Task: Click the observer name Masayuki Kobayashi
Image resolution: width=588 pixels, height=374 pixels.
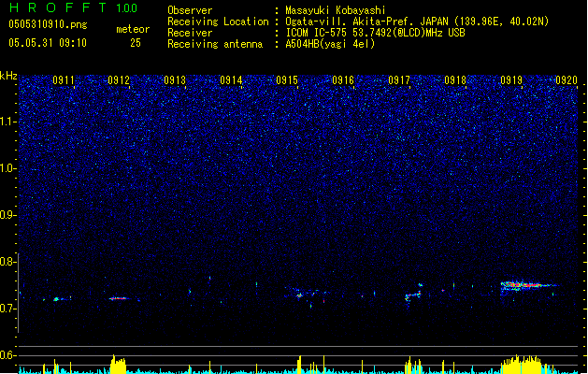Action: tap(336, 10)
